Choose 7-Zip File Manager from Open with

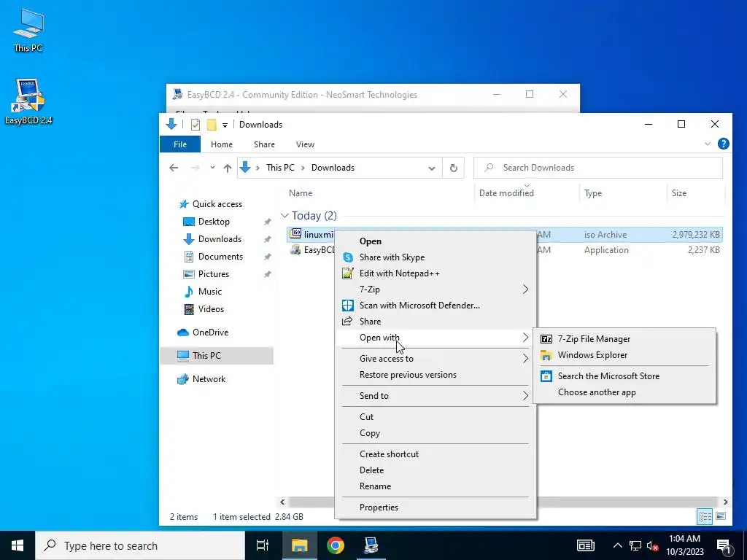[x=624, y=339]
